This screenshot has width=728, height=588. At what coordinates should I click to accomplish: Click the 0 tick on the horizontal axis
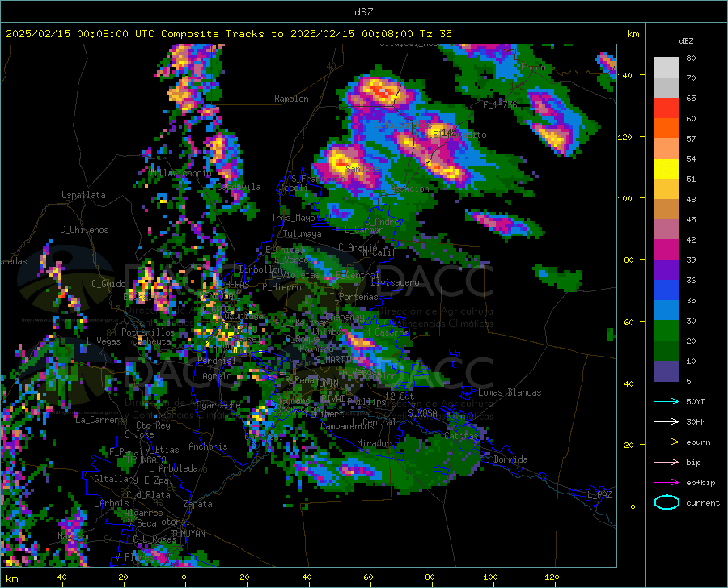coord(184,577)
